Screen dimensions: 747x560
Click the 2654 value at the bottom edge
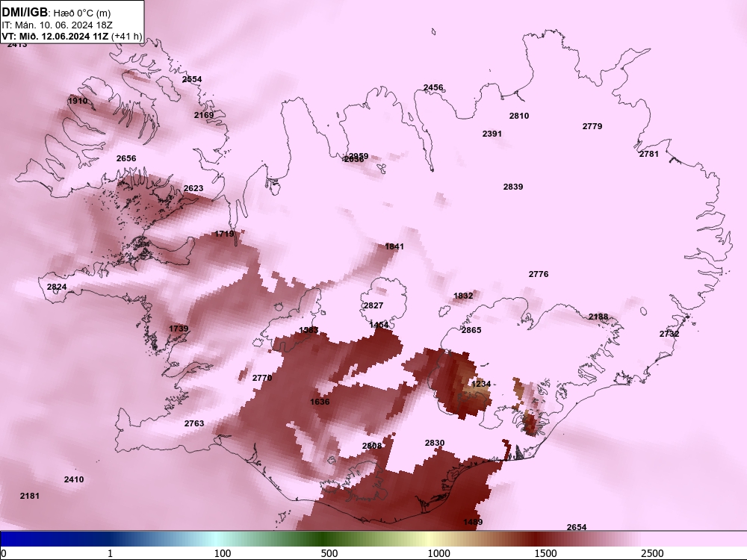(577, 527)
